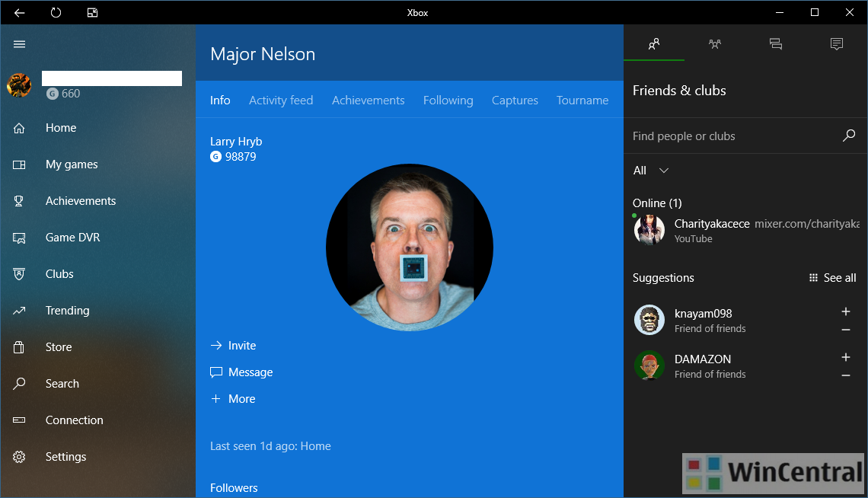Open the Friends & clubs panel tab icon

click(654, 43)
